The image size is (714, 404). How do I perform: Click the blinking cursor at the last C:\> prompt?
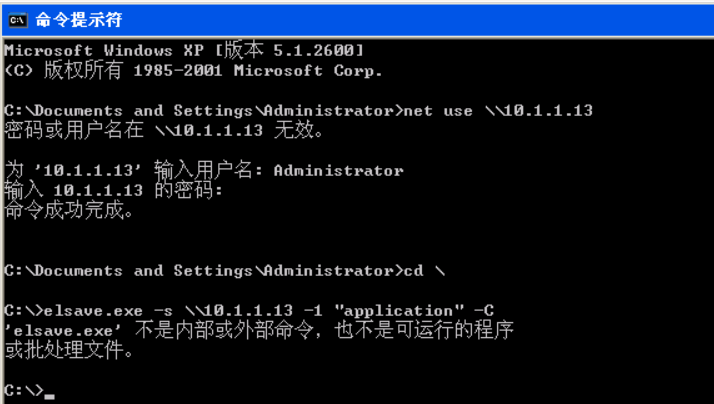click(50, 396)
